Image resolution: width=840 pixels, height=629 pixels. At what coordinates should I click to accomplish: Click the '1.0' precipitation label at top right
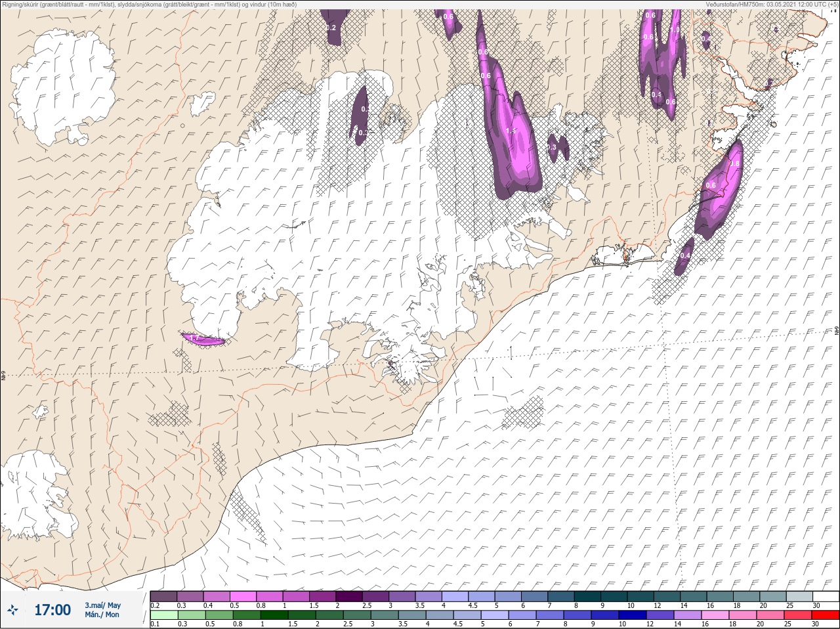[x=675, y=30]
